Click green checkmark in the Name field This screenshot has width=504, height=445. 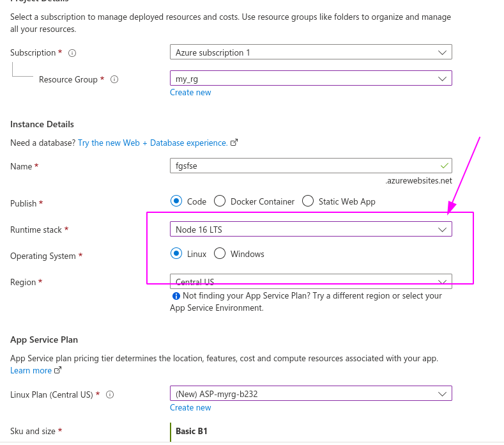point(444,166)
